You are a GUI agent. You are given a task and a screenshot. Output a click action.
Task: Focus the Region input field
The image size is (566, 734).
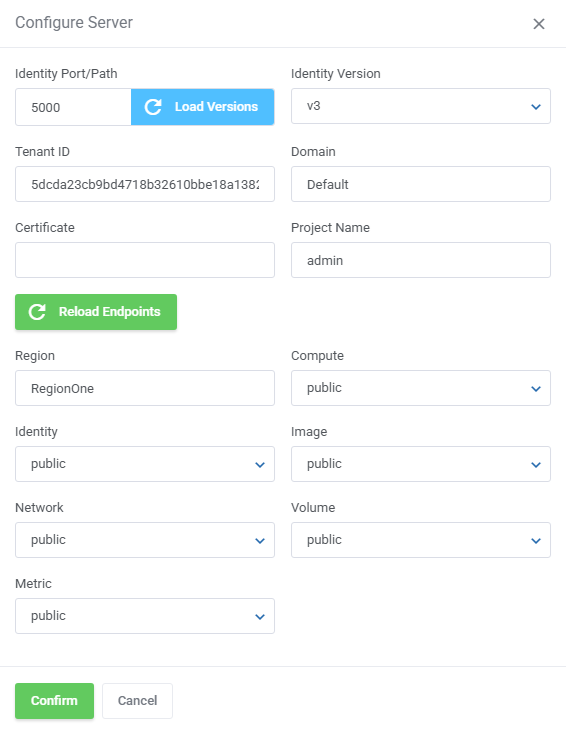[x=145, y=388]
